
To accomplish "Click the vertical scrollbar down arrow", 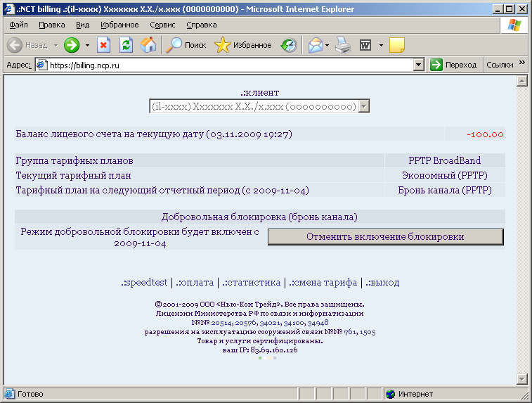I will pyautogui.click(x=522, y=378).
